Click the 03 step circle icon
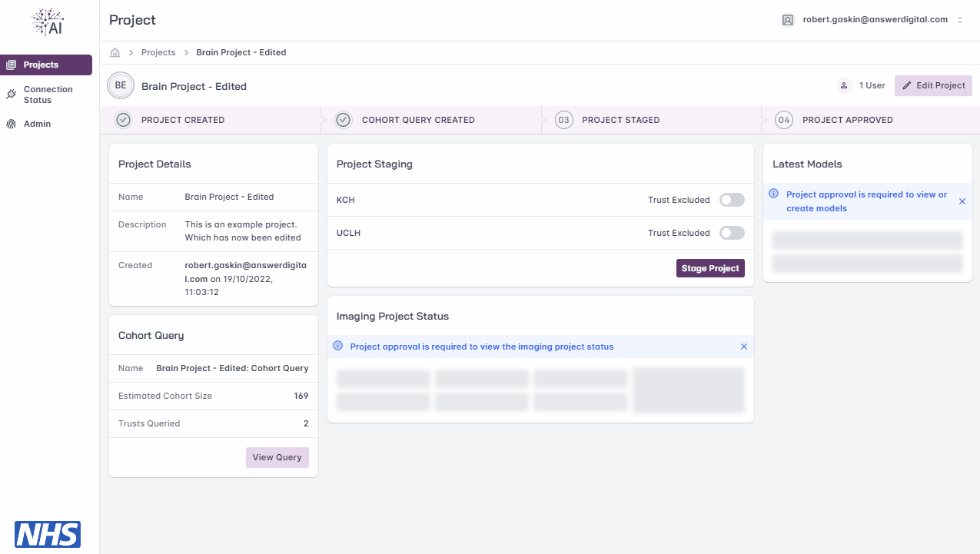Screen dimensions: 980x554 [x=564, y=120]
